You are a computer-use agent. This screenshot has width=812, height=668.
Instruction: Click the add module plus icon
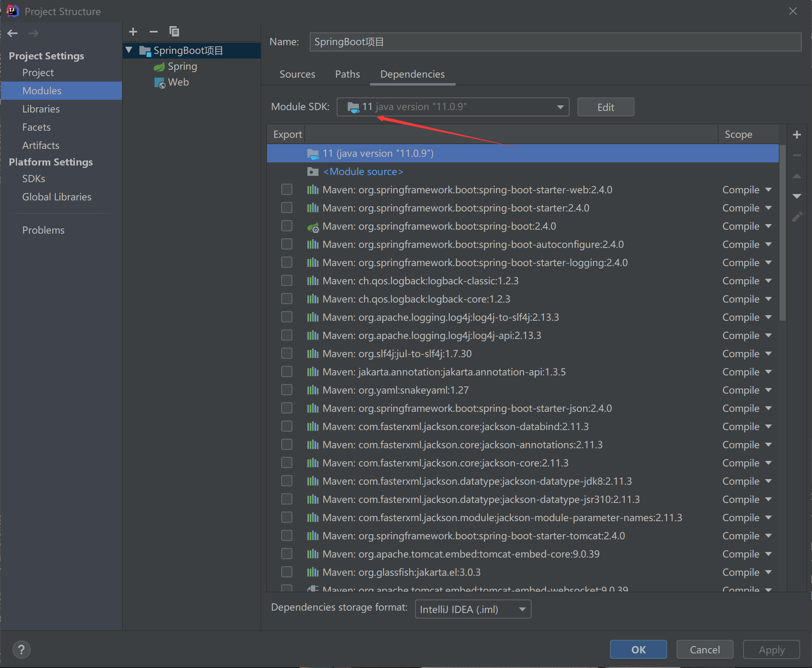(133, 32)
